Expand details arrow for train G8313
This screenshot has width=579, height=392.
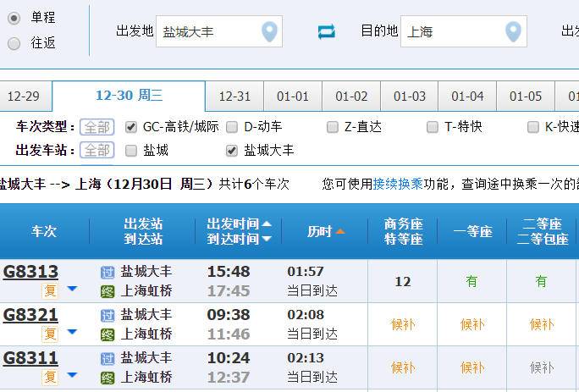72,290
